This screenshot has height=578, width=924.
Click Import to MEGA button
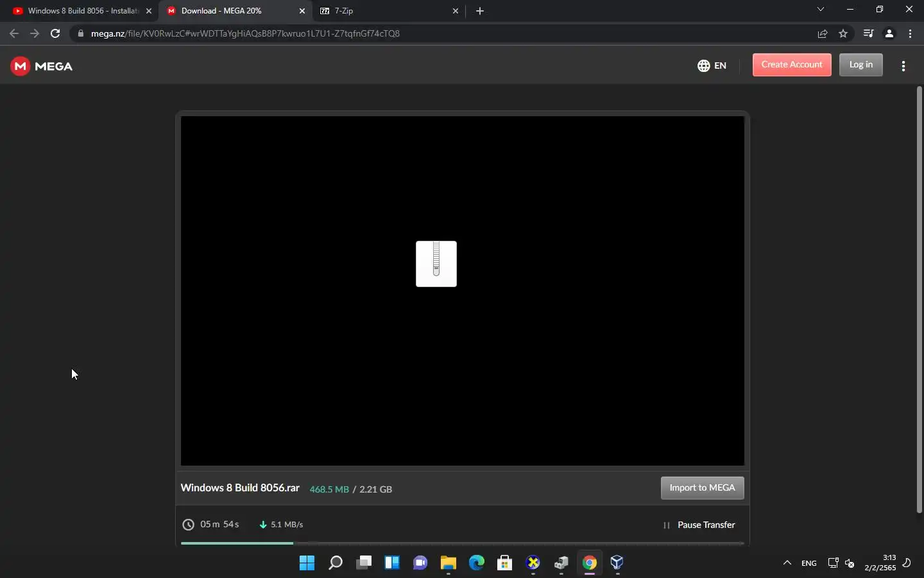pos(702,488)
